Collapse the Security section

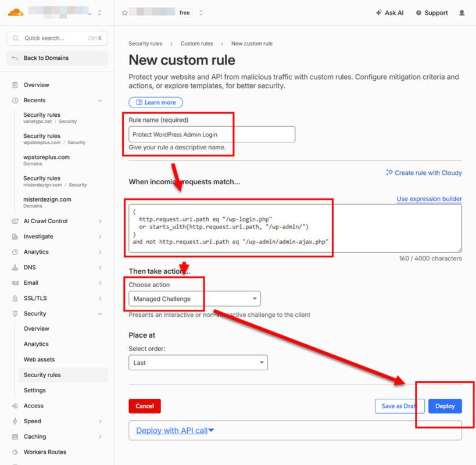pos(100,314)
